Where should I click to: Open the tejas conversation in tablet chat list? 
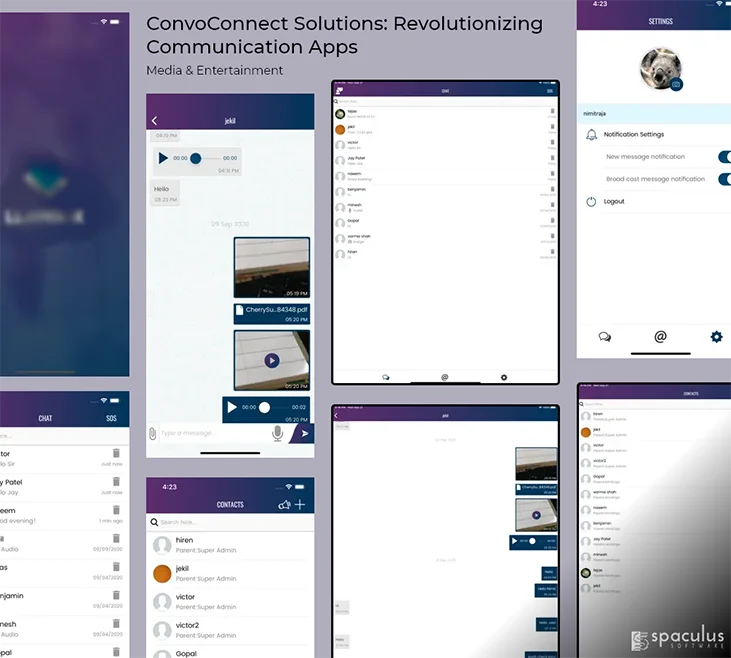point(445,114)
